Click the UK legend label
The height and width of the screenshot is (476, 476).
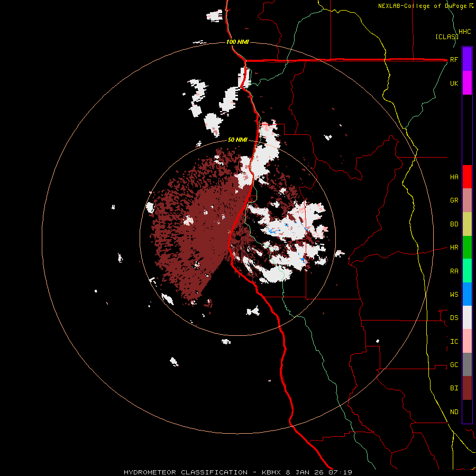(454, 83)
